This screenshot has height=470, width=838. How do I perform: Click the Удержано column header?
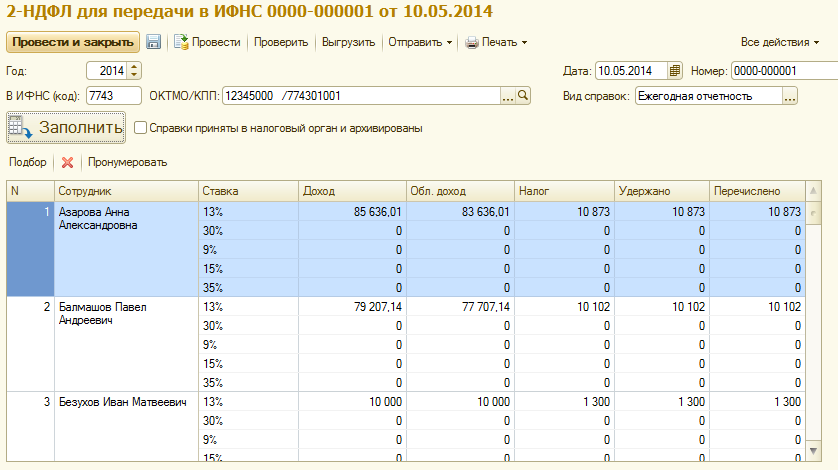point(662,191)
